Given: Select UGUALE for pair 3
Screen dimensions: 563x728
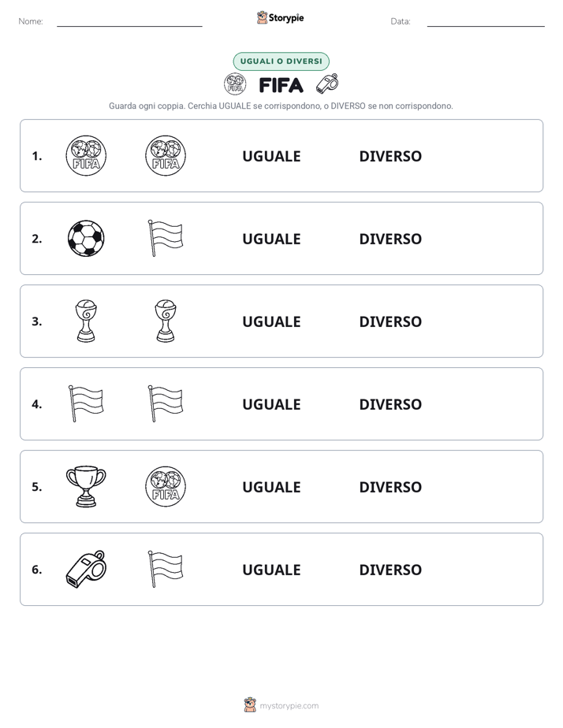Looking at the screenshot, I should pyautogui.click(x=271, y=321).
